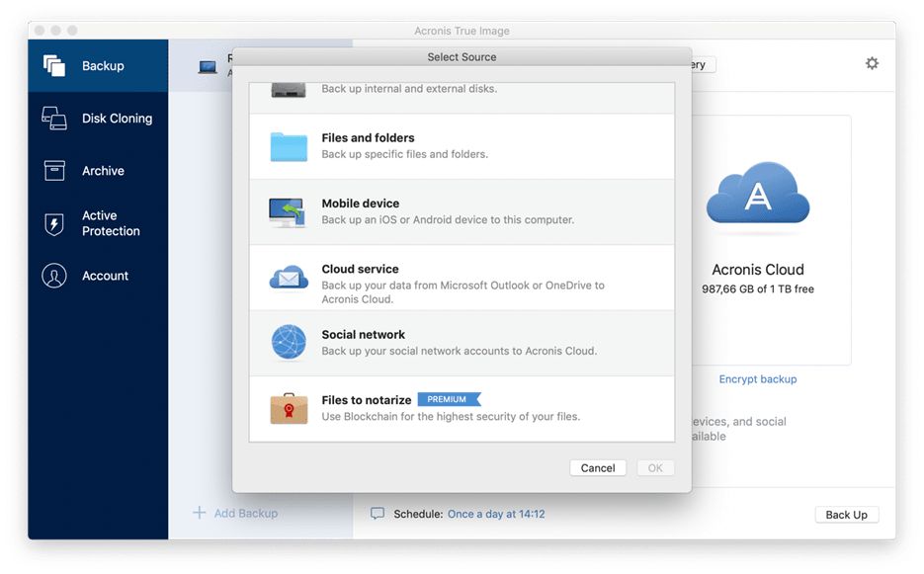
Task: Click 'Back up your social network accounts' description
Action: (x=460, y=351)
